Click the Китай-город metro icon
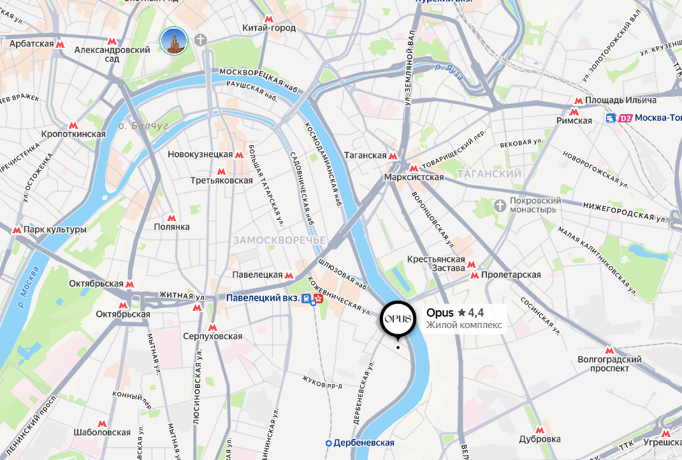Image resolution: width=682 pixels, height=460 pixels. pyautogui.click(x=269, y=19)
